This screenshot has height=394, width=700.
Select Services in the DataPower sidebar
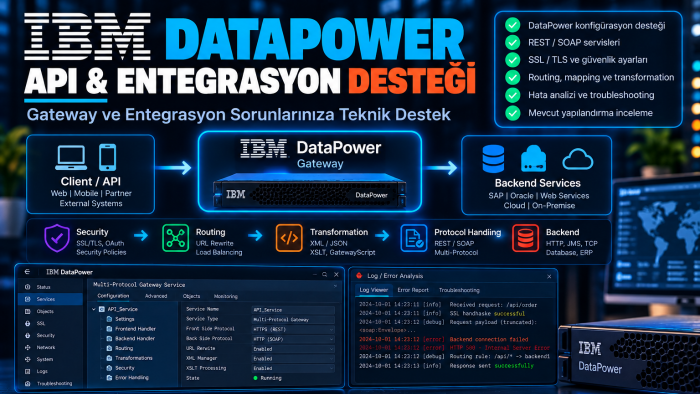tap(50, 299)
